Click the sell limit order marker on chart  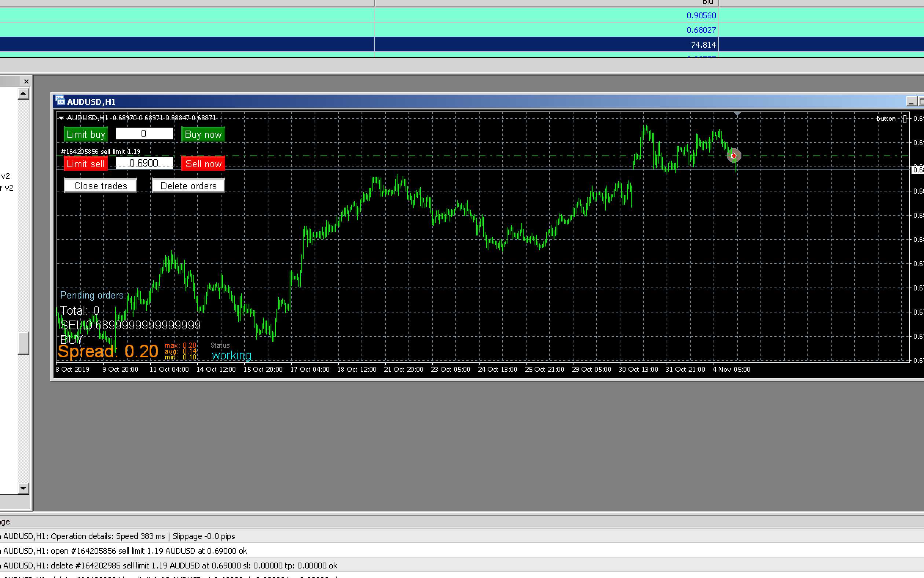click(733, 156)
